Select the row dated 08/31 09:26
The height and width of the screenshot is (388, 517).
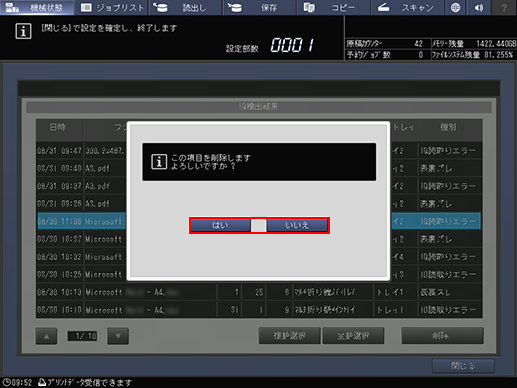click(x=259, y=204)
